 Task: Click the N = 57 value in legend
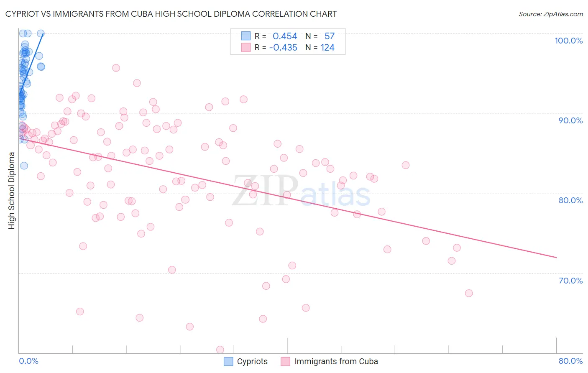click(x=320, y=36)
